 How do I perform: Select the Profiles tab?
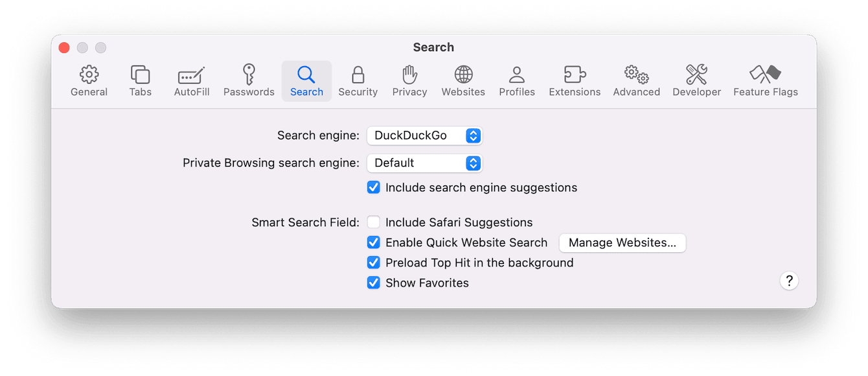tap(516, 79)
